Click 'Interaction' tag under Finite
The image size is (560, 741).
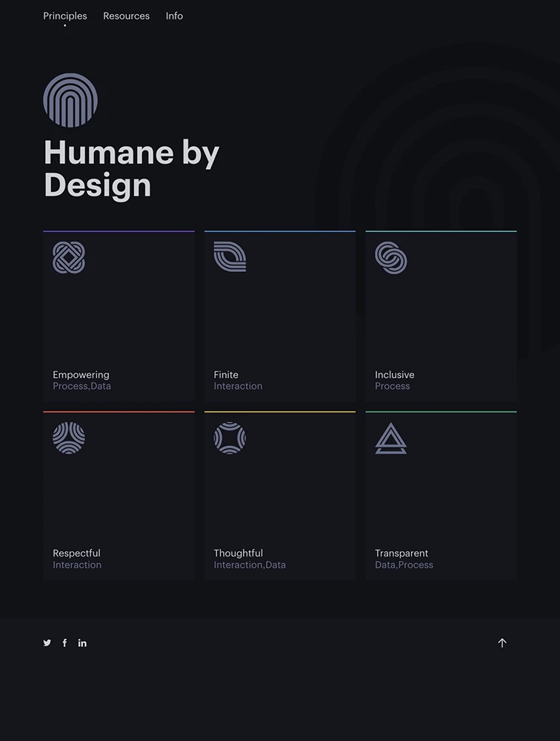pos(238,386)
